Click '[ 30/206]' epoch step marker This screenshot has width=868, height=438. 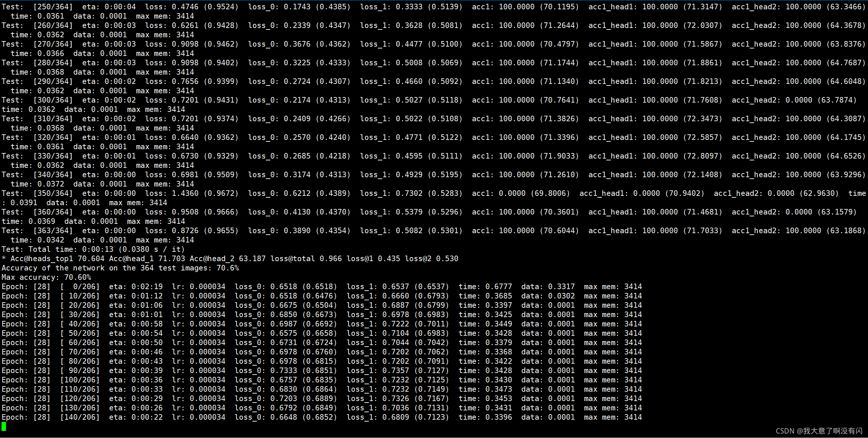click(x=80, y=315)
